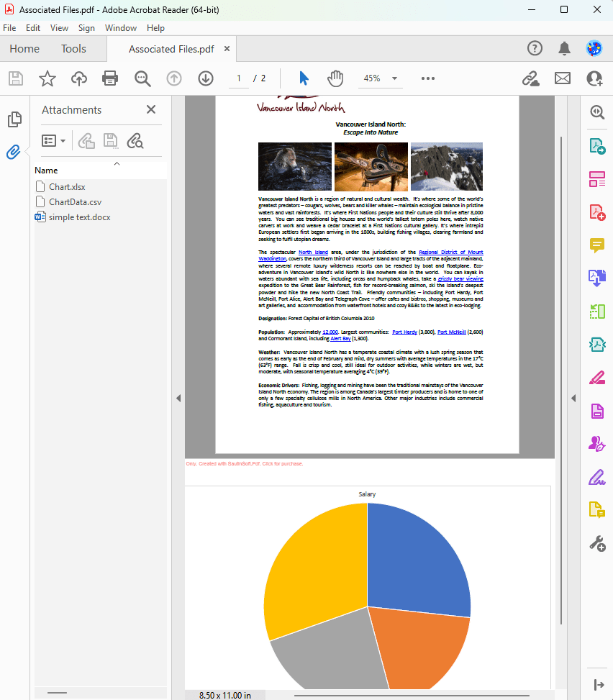Click the Print file icon
The height and width of the screenshot is (700, 613).
[110, 78]
